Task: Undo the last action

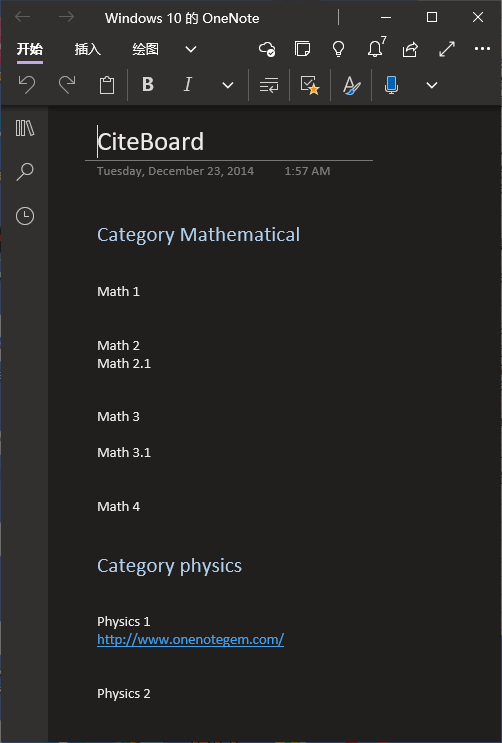Action: (27, 85)
